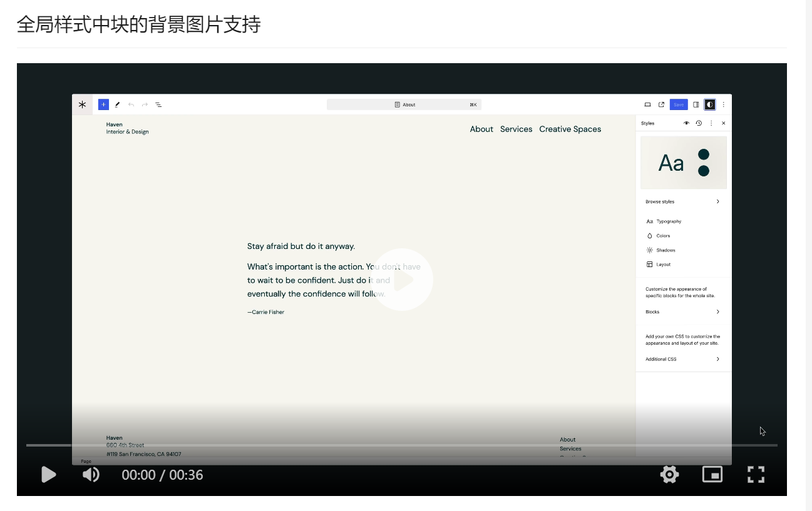Open the Layout styles section
This screenshot has height=511, width=812.
[663, 264]
